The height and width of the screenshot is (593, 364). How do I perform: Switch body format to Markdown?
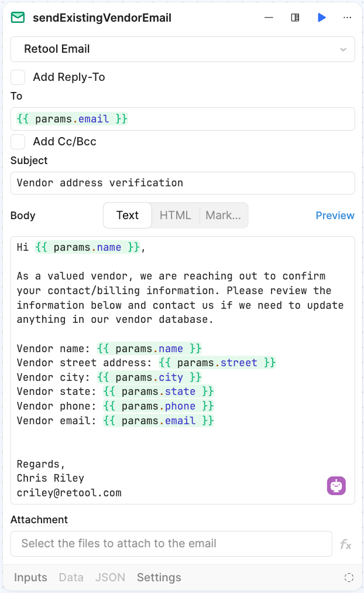point(223,215)
